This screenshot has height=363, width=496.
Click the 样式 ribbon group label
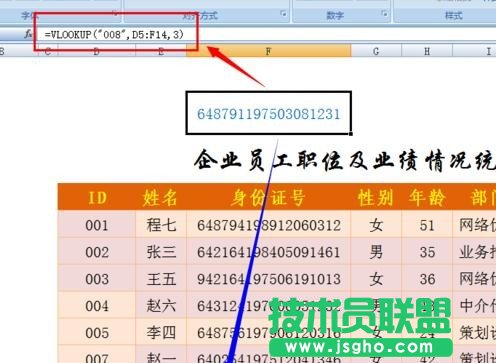point(453,15)
